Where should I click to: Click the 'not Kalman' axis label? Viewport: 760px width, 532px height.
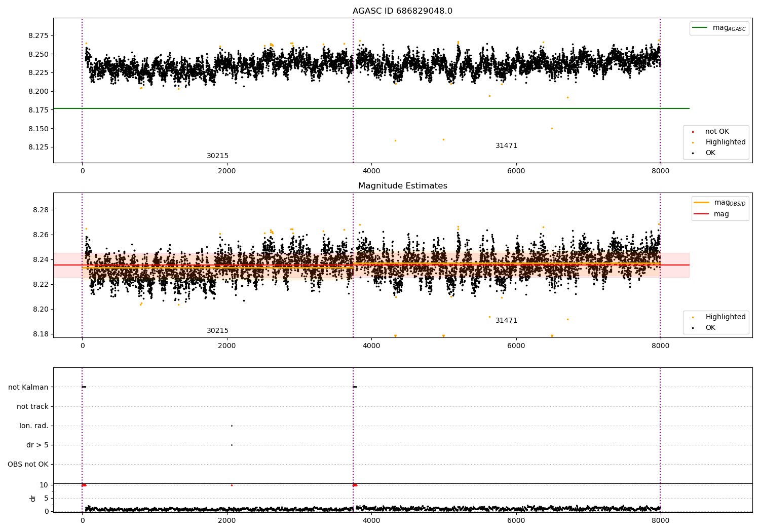coord(28,387)
